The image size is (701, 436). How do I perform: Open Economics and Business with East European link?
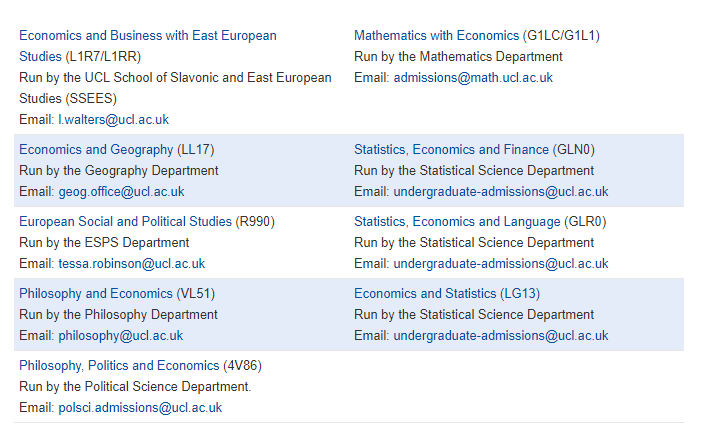tap(148, 36)
